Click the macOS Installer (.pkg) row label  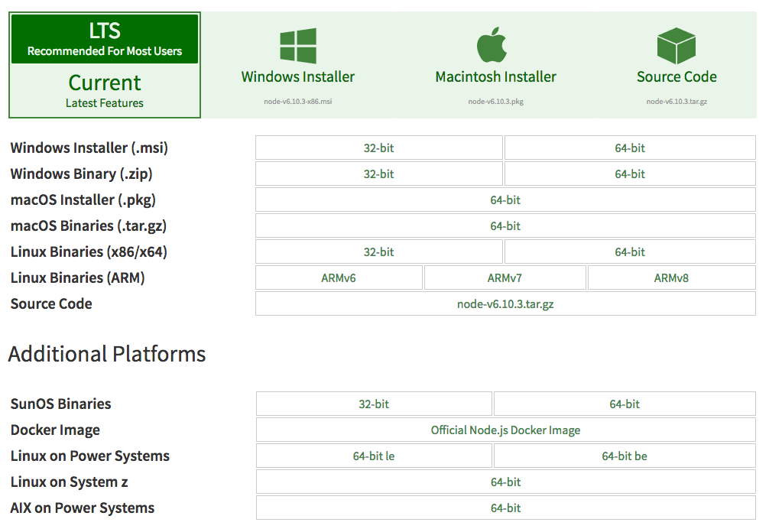click(x=83, y=199)
